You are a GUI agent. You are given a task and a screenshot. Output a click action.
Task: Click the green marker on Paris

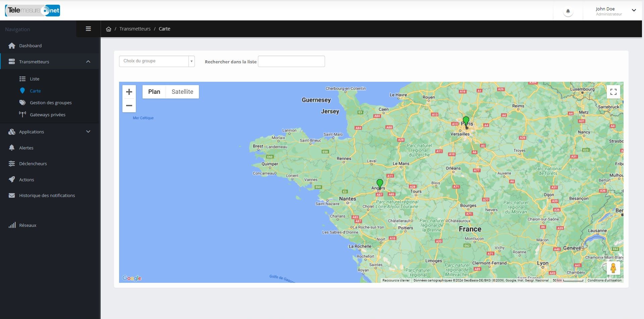click(466, 122)
